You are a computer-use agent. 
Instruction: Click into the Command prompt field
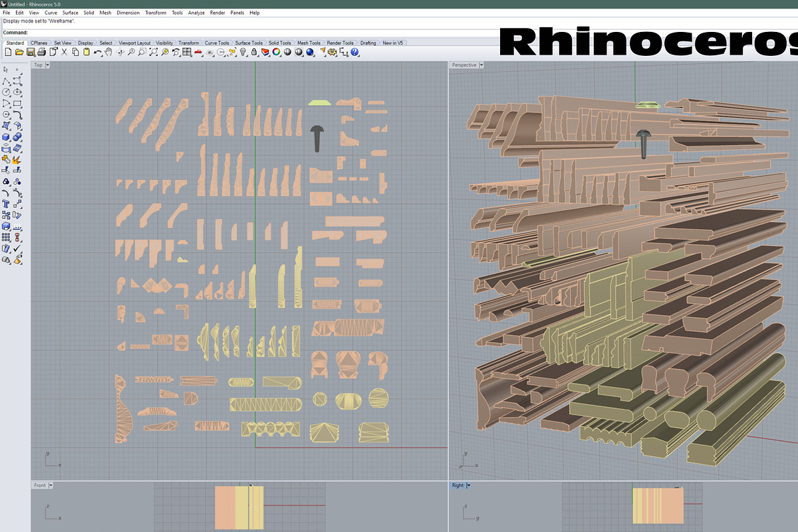coord(399,33)
